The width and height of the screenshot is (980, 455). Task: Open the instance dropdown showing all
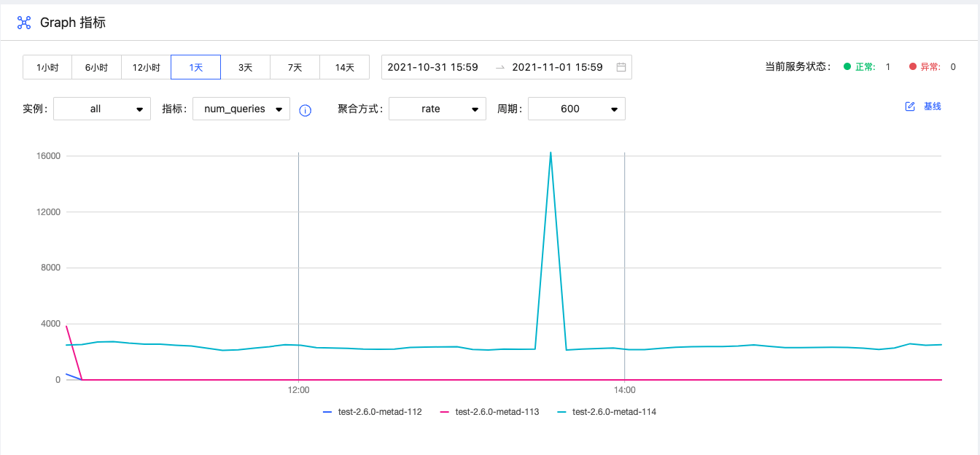[102, 109]
